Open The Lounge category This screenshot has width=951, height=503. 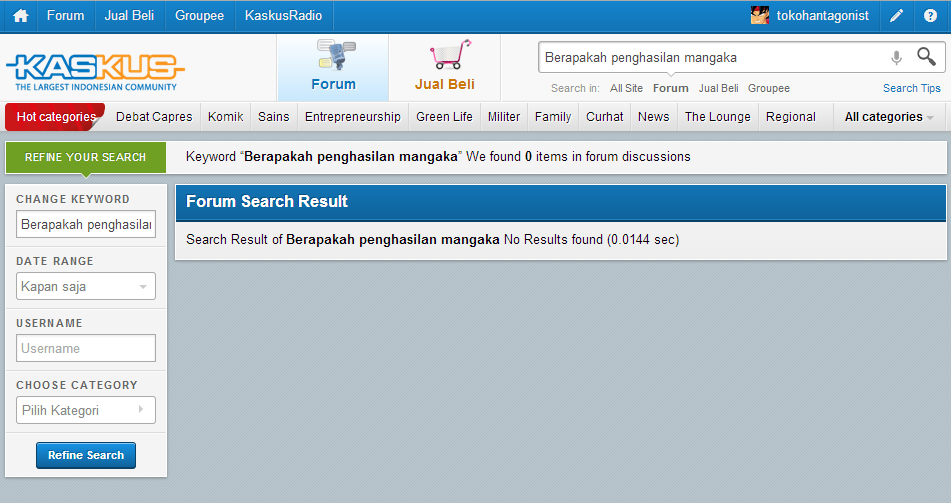(717, 116)
